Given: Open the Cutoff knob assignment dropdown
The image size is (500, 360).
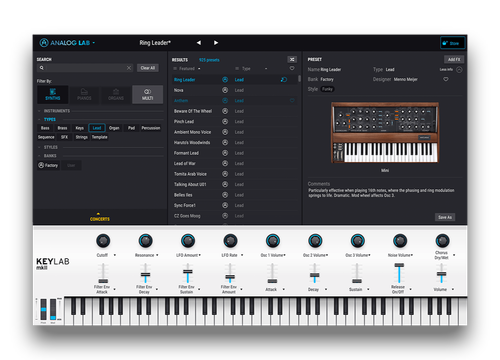Looking at the screenshot, I should (115, 255).
